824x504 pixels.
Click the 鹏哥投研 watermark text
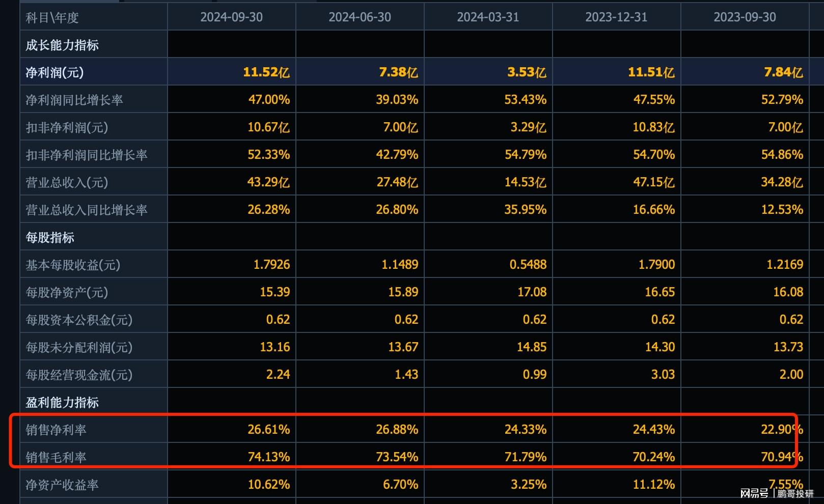(x=795, y=493)
